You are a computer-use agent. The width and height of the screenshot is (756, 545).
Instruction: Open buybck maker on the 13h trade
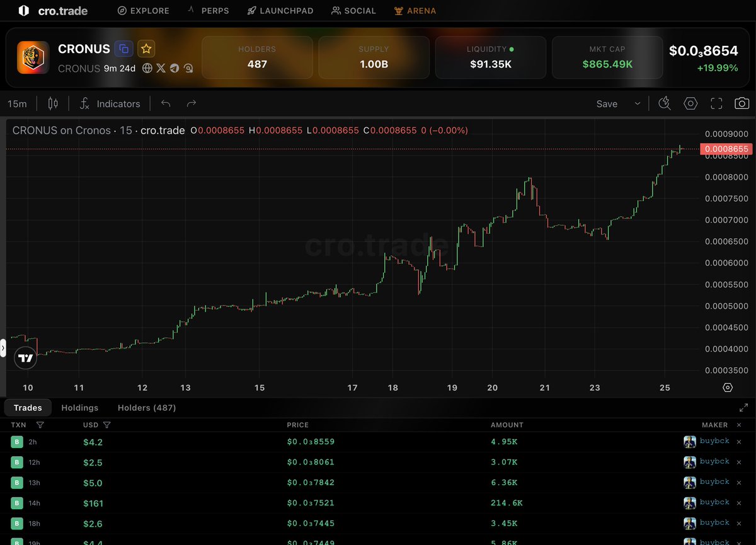(x=714, y=482)
